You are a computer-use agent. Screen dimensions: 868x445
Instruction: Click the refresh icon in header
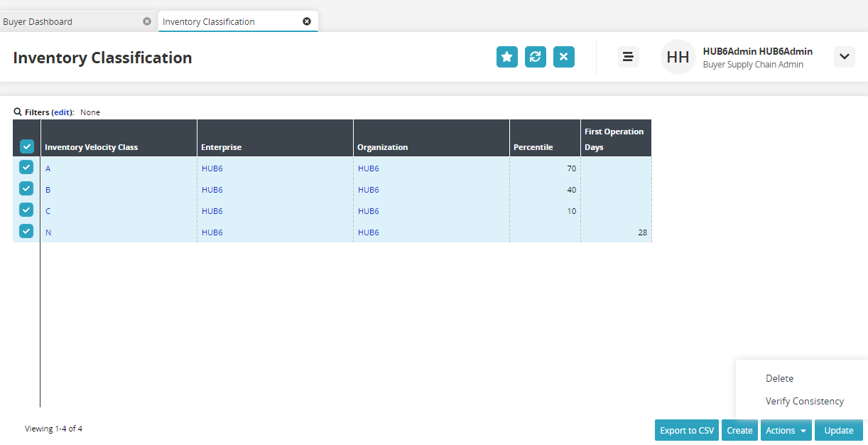point(536,57)
